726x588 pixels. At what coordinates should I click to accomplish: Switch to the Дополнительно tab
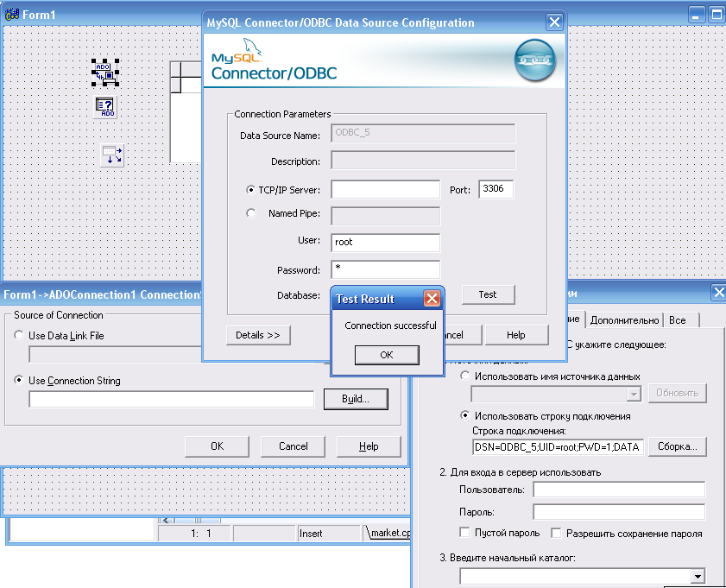click(624, 320)
